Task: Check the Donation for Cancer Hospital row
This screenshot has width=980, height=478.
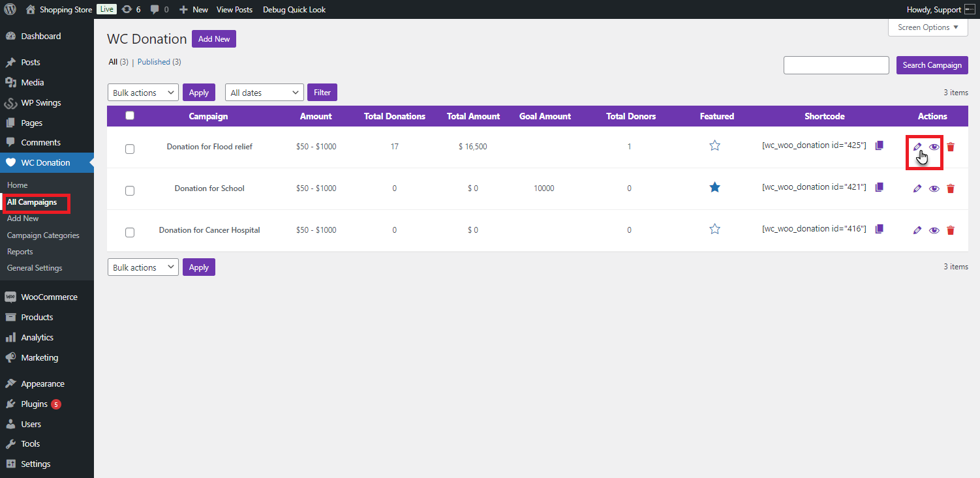Action: tap(130, 232)
